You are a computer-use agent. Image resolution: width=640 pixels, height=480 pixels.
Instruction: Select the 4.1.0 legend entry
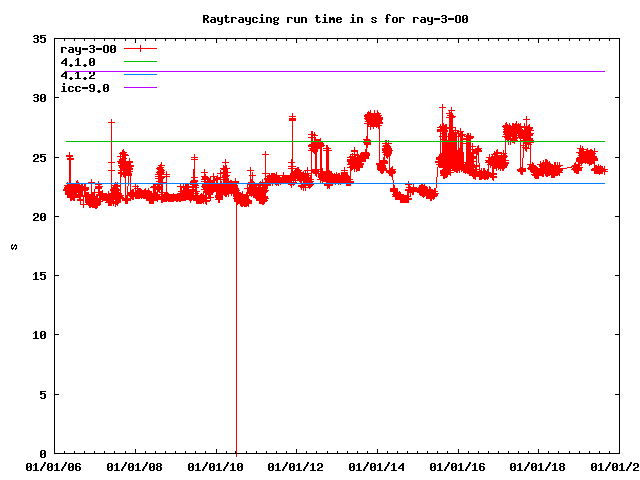78,62
